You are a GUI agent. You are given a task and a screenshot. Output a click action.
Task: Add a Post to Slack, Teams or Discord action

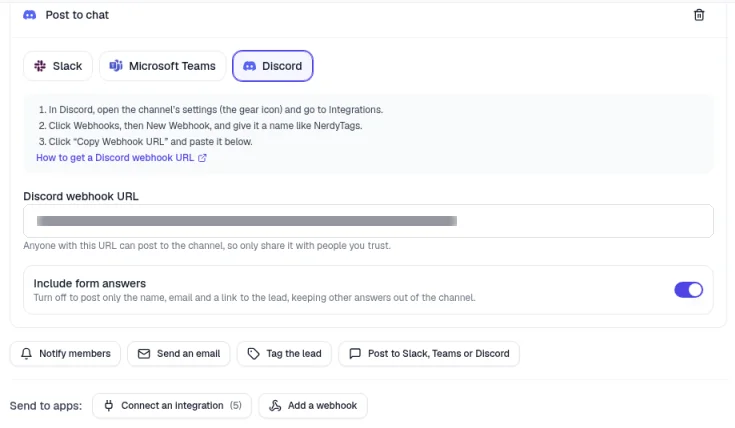tap(429, 353)
